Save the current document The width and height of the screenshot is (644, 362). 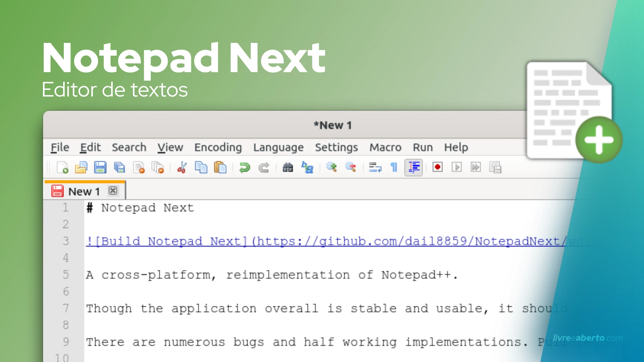pyautogui.click(x=100, y=168)
